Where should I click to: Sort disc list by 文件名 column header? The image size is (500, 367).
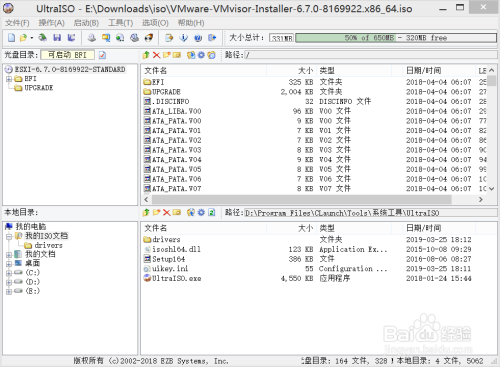204,71
